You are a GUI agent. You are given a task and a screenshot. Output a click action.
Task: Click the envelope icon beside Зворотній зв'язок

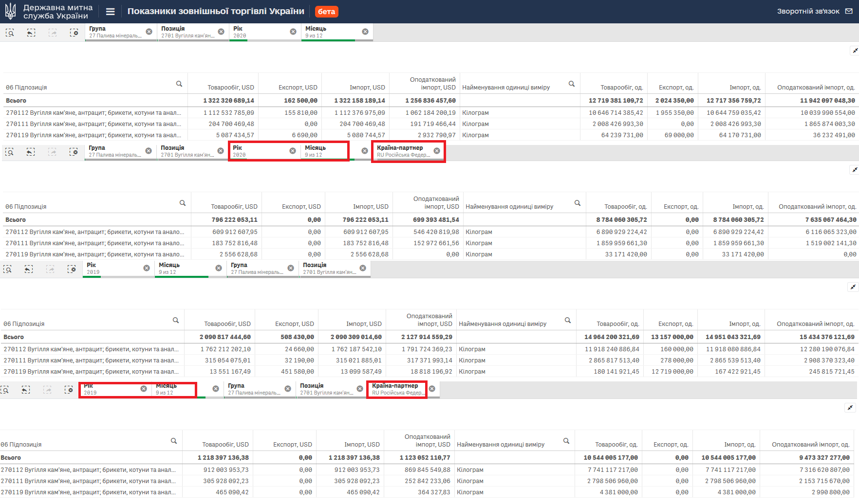coord(849,11)
